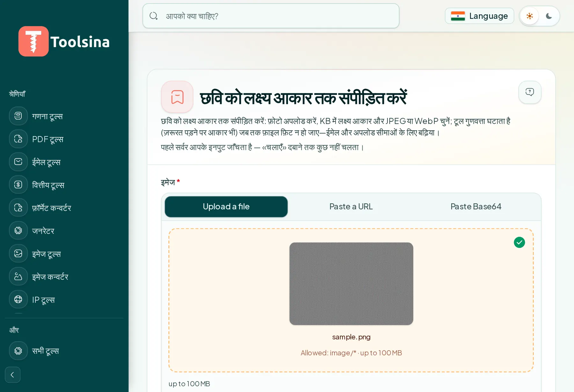
Task: Click the up to 100 MB note below dropzone
Action: click(x=189, y=384)
